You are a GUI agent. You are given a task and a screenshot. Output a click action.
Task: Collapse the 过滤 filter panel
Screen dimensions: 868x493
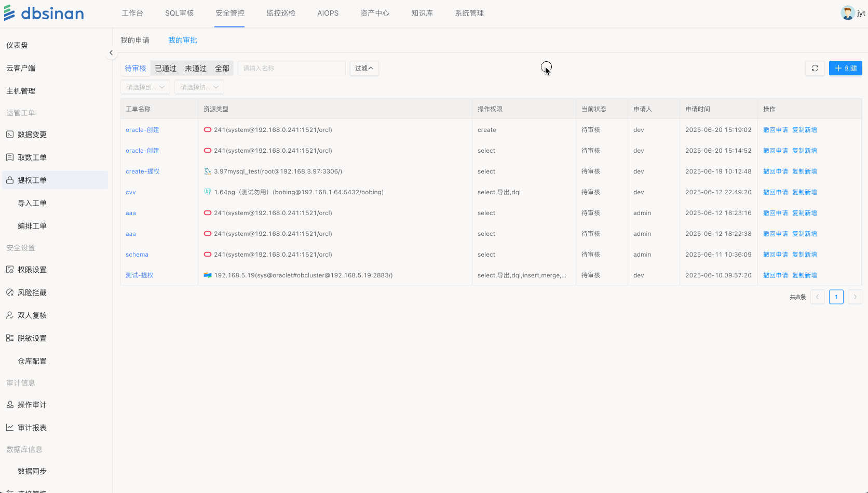coord(364,68)
